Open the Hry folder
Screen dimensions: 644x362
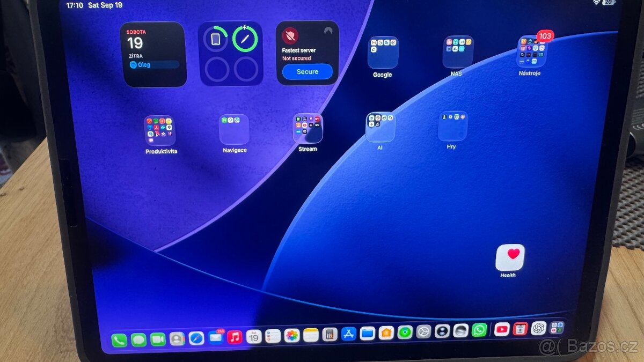point(452,126)
